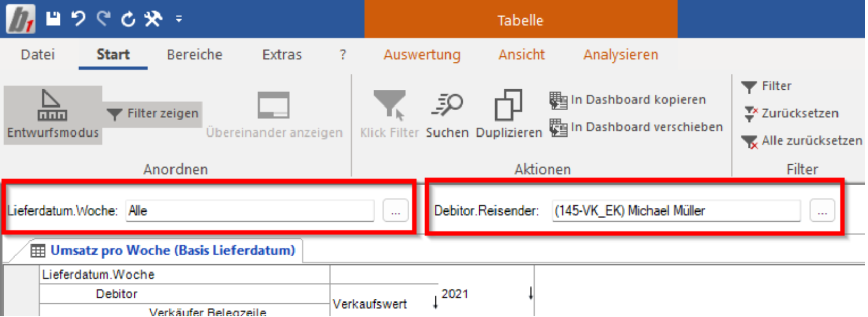The height and width of the screenshot is (317, 868).
Task: Open the Tabelle context tab
Action: (521, 20)
